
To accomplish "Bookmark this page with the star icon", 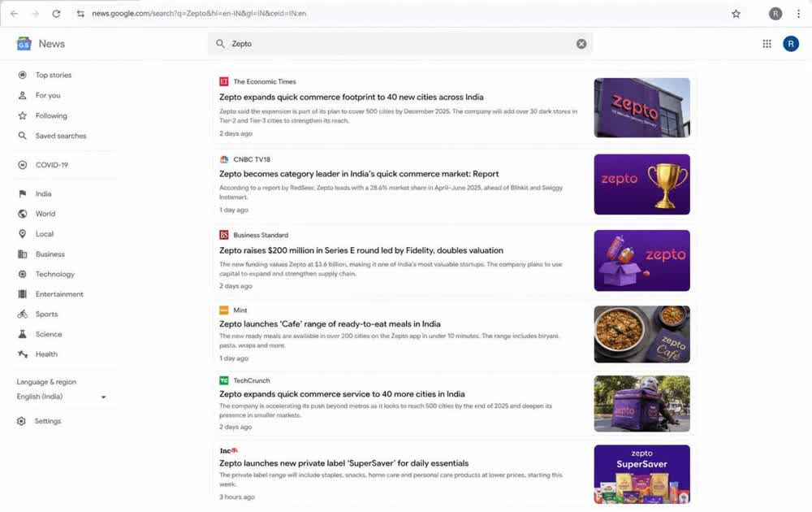I will pos(736,14).
